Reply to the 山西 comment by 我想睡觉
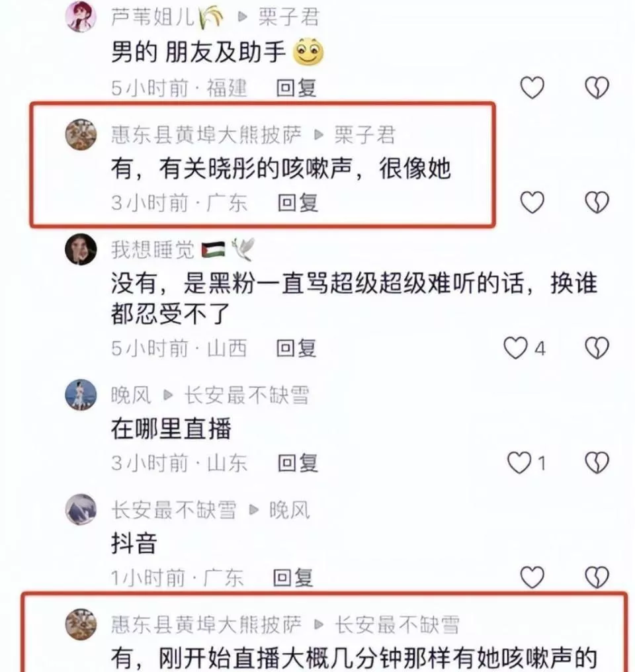Image resolution: width=635 pixels, height=672 pixels. [x=296, y=348]
